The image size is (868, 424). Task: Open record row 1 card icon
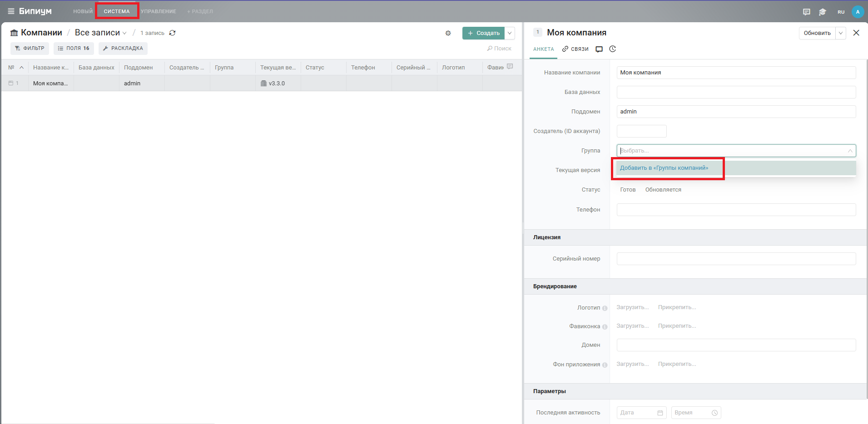[x=11, y=83]
